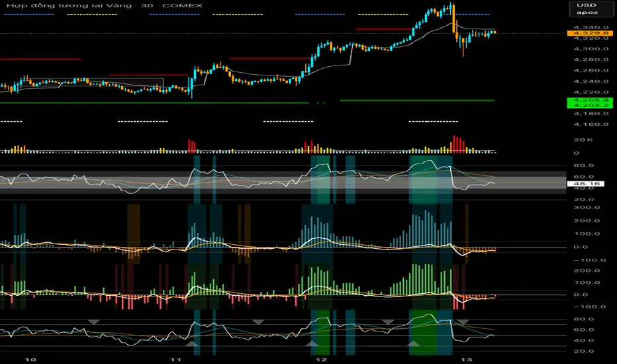Screen dimensions: 617x364
Task: Click the 4,220.0 price scale label
Action: pyautogui.click(x=591, y=92)
